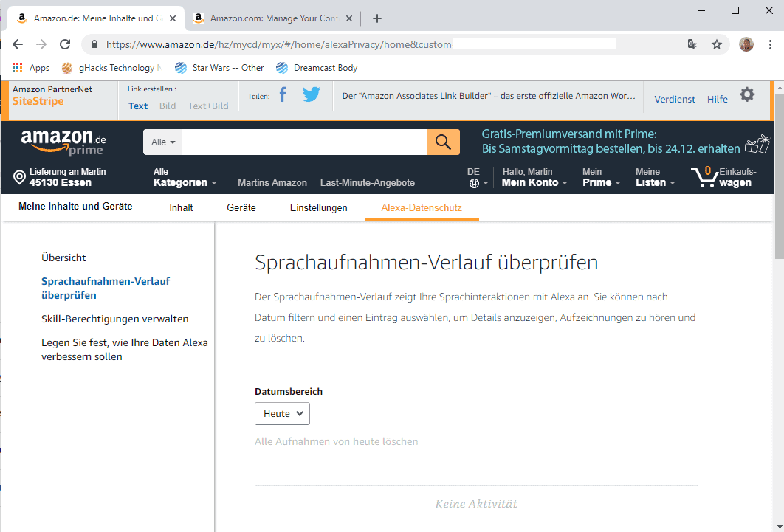The image size is (784, 532).
Task: Open the Chrome profile avatar
Action: coord(746,44)
